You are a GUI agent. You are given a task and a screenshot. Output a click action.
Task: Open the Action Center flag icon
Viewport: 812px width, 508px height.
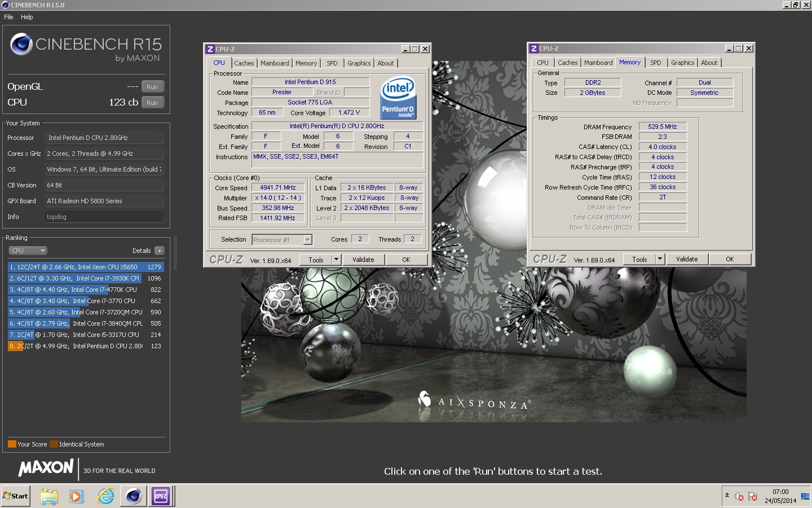pos(753,496)
